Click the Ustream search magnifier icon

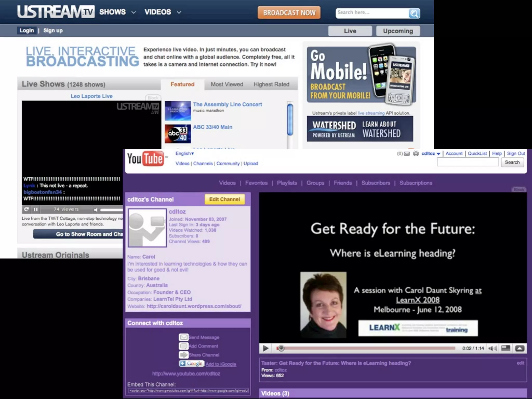[414, 13]
